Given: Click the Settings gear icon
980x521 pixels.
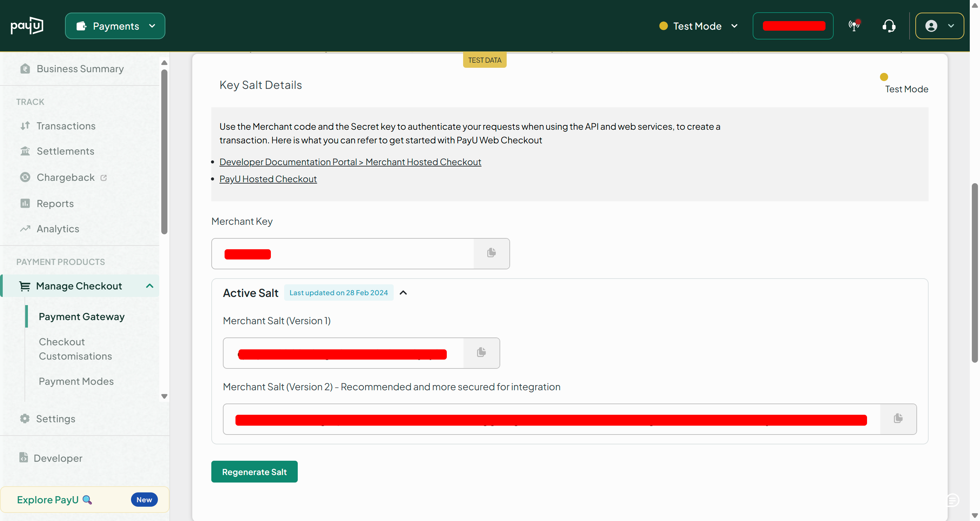Looking at the screenshot, I should tap(25, 419).
